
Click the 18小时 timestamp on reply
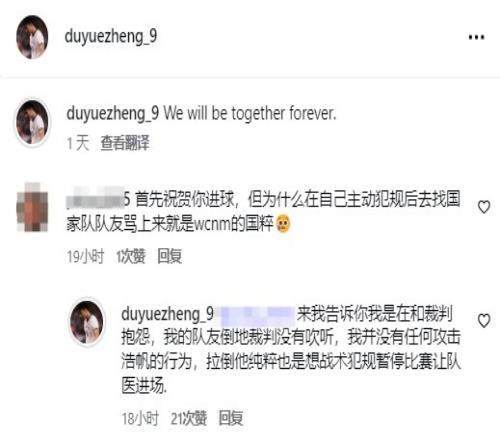tap(140, 418)
